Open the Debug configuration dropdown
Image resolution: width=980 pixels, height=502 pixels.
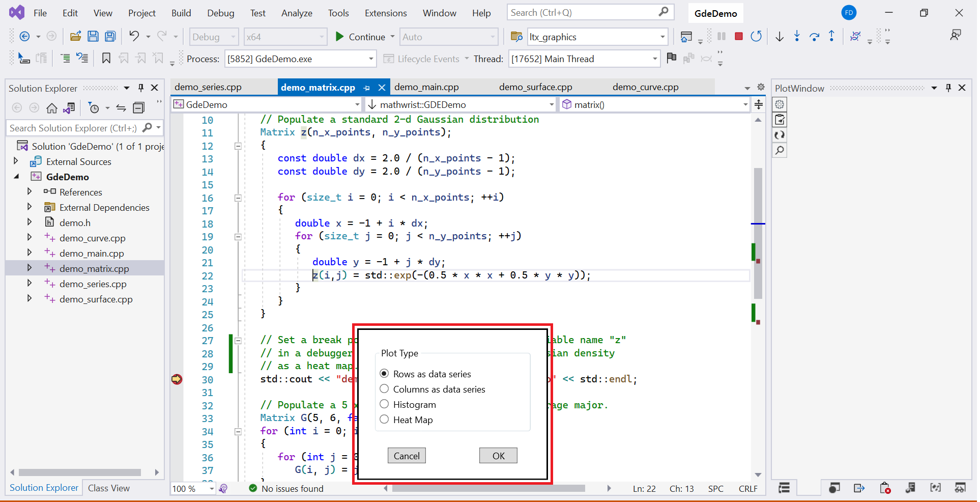214,37
